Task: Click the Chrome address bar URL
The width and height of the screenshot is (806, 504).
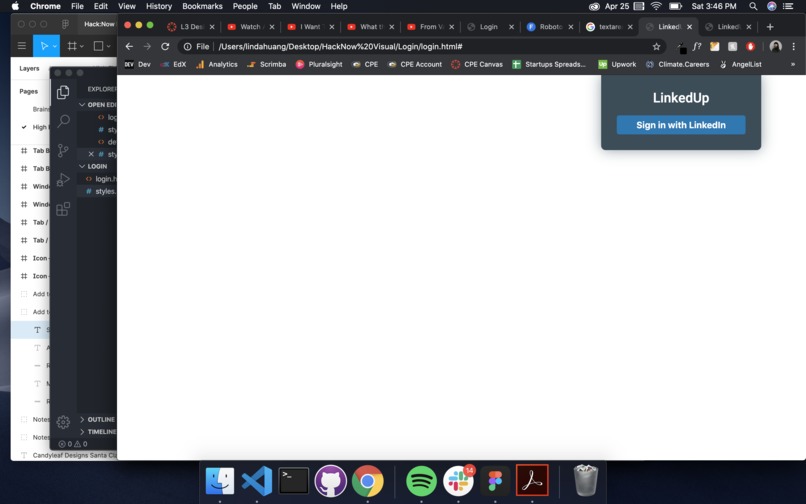Action: pyautogui.click(x=340, y=46)
